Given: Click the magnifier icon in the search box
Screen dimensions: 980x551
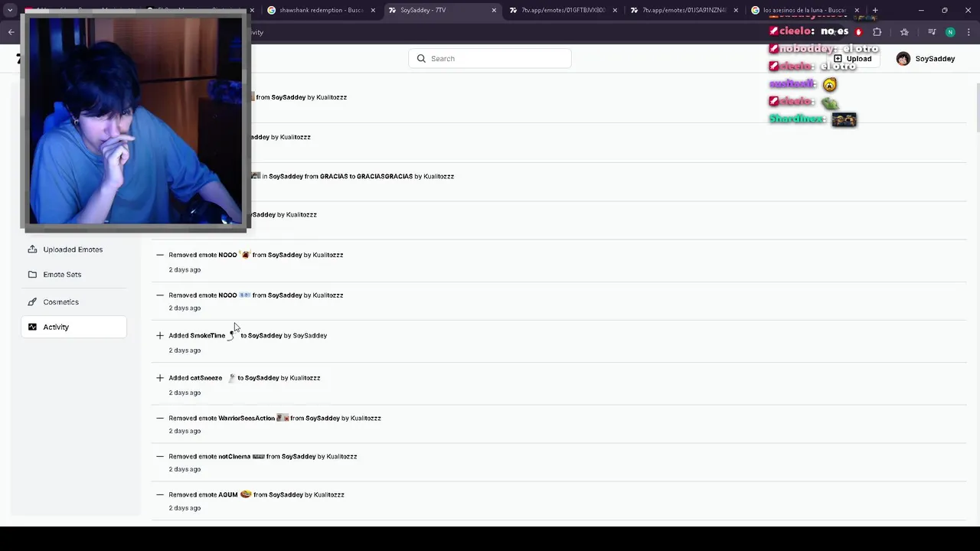Looking at the screenshot, I should (421, 58).
